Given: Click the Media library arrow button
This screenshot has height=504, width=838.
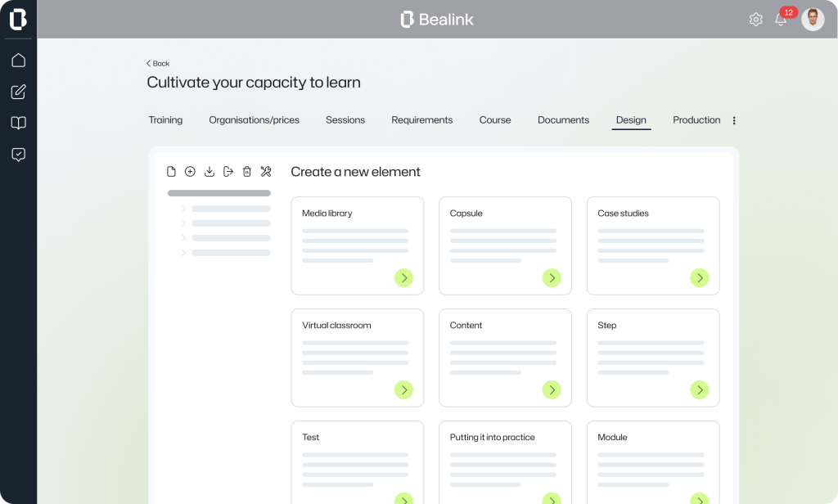Looking at the screenshot, I should (403, 278).
